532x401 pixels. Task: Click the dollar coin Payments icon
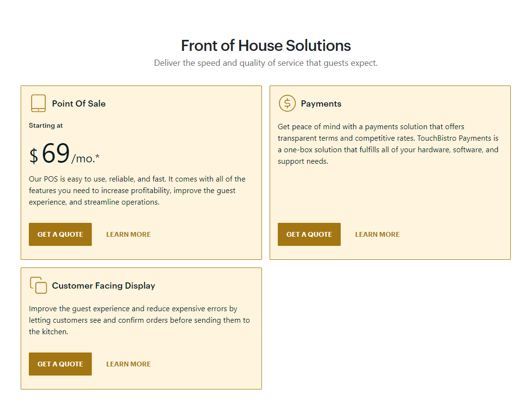[x=287, y=103]
